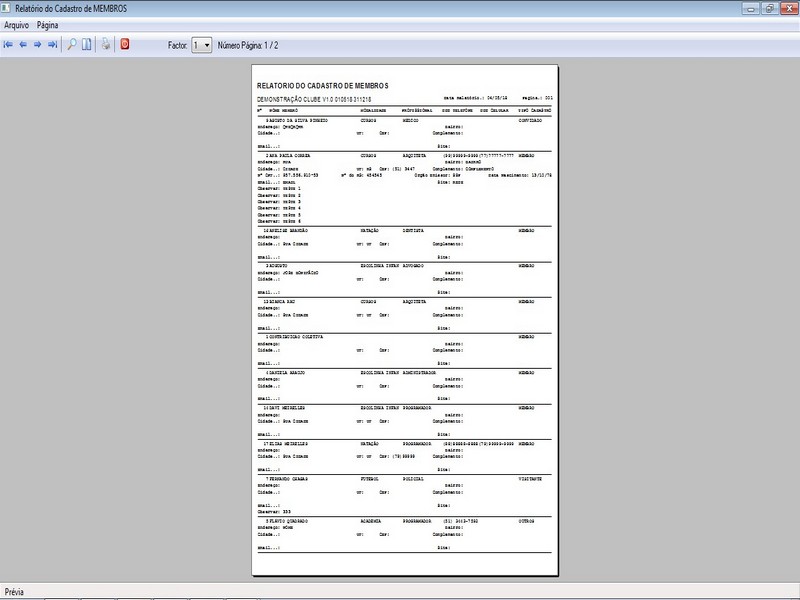The height and width of the screenshot is (600, 800).
Task: Toggle the two-page layout view icon
Action: pos(87,45)
